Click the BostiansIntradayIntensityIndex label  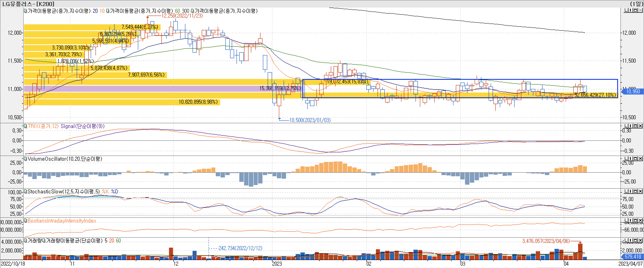coord(62,221)
